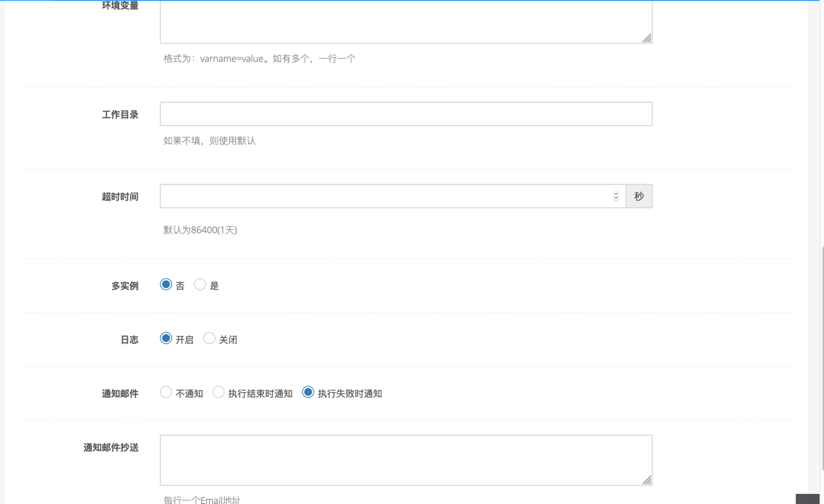This screenshot has width=824, height=504.
Task: Click the 秒 unit addon next to timeout
Action: point(639,196)
